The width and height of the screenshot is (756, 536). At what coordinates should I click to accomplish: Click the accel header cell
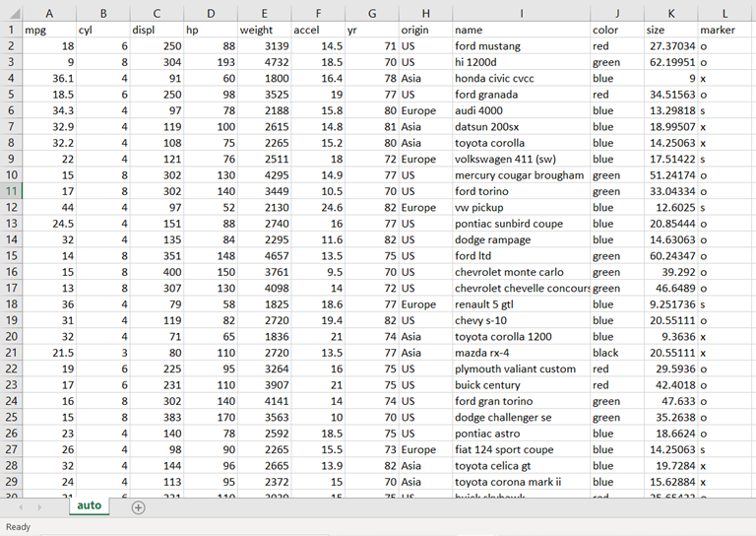[x=318, y=30]
